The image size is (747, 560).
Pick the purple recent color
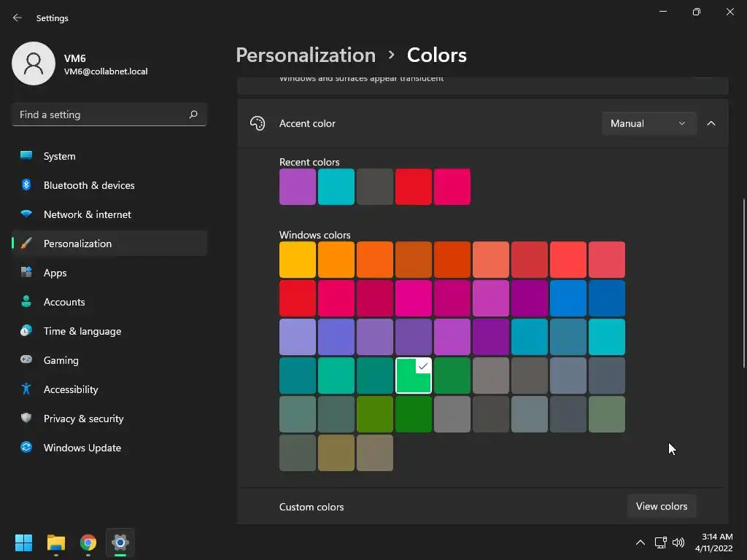pos(298,187)
